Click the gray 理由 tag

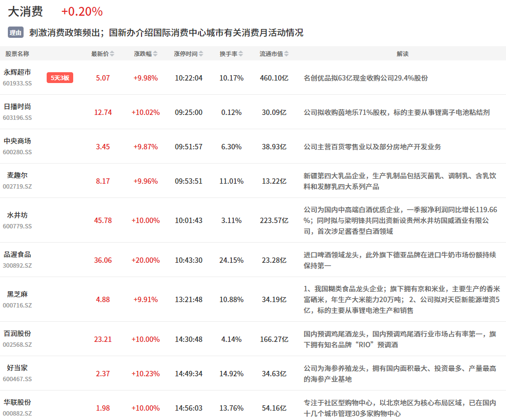pos(16,33)
